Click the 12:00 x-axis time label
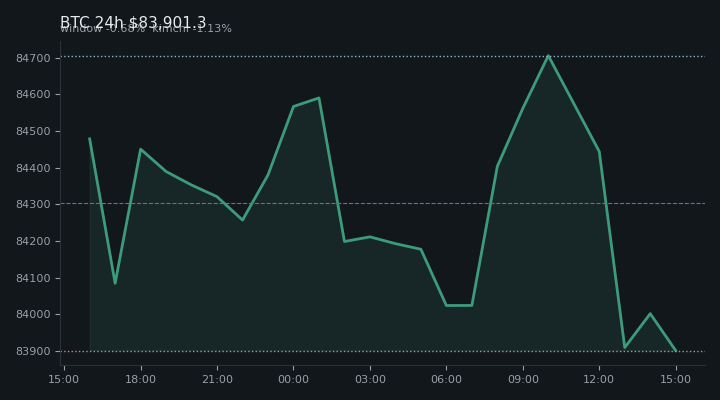Viewport: 720px width, 400px height. click(x=599, y=379)
